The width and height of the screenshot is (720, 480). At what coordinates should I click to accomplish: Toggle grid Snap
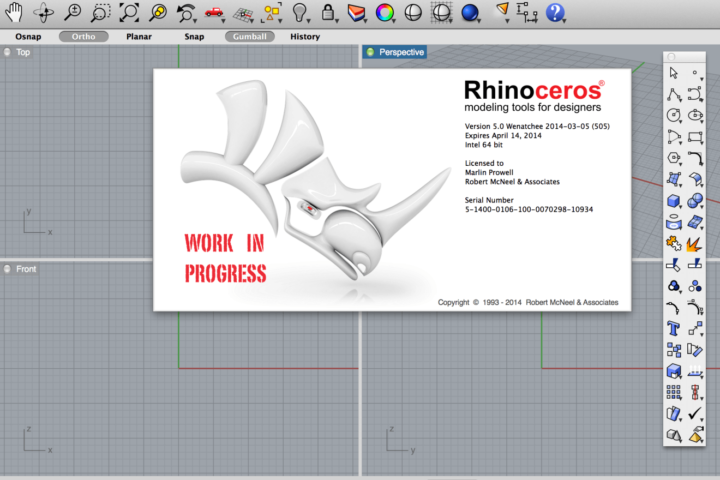[194, 37]
